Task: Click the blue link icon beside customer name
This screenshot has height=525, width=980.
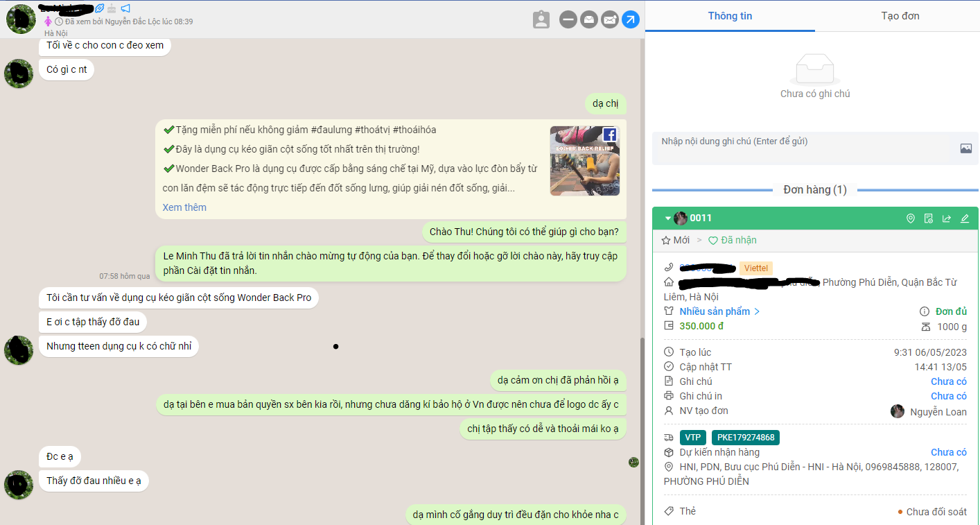Action: click(x=99, y=8)
